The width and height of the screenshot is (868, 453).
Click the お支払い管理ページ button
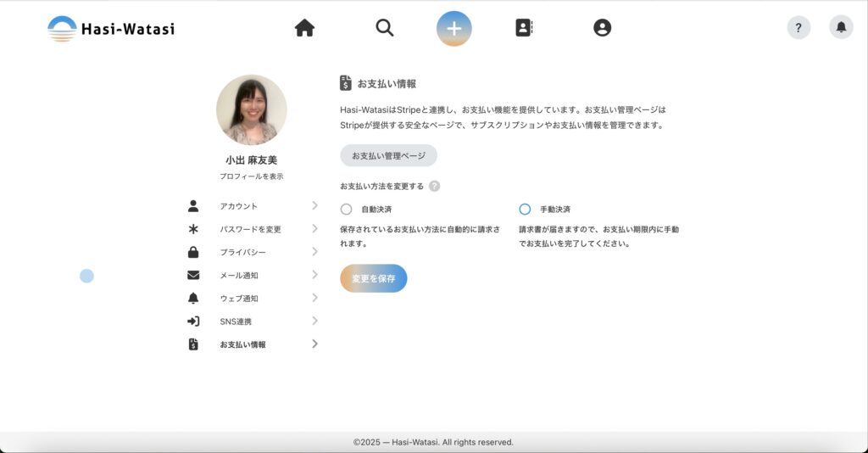(x=388, y=155)
